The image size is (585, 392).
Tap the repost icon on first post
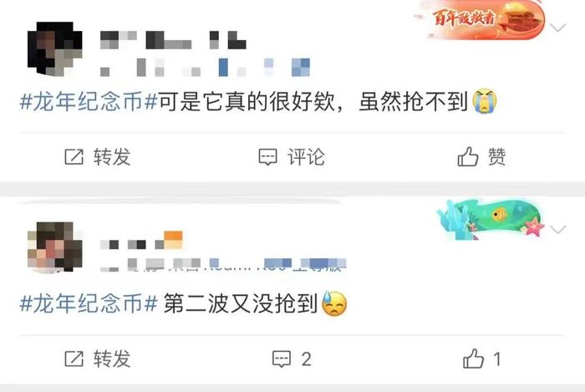click(x=74, y=157)
